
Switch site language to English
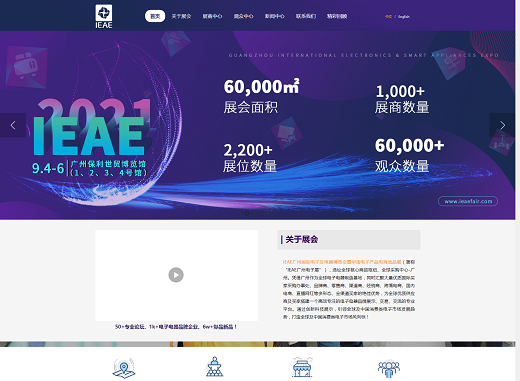404,16
